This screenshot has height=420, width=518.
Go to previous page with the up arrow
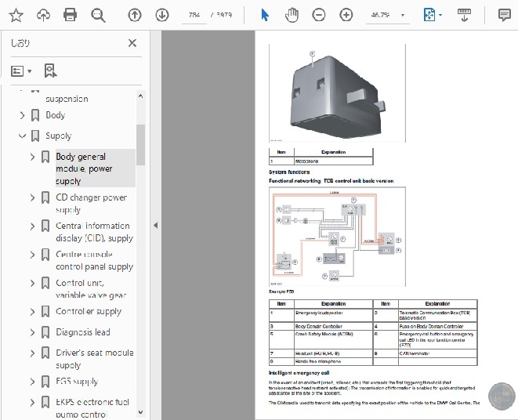pos(135,15)
